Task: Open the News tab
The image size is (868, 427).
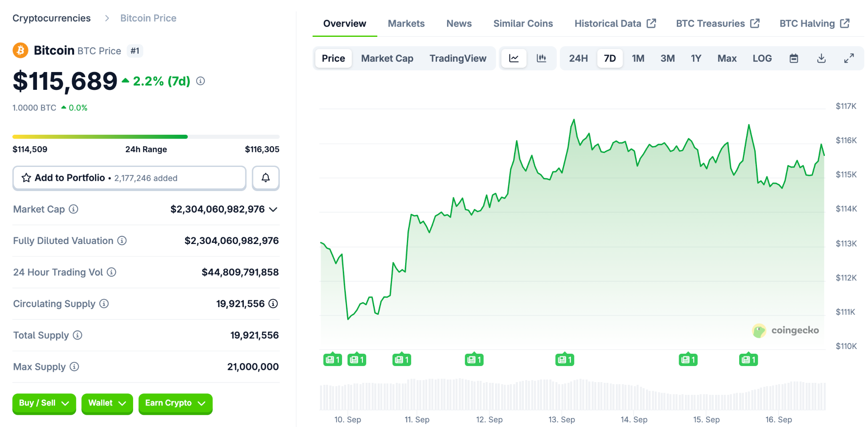Action: pyautogui.click(x=459, y=24)
